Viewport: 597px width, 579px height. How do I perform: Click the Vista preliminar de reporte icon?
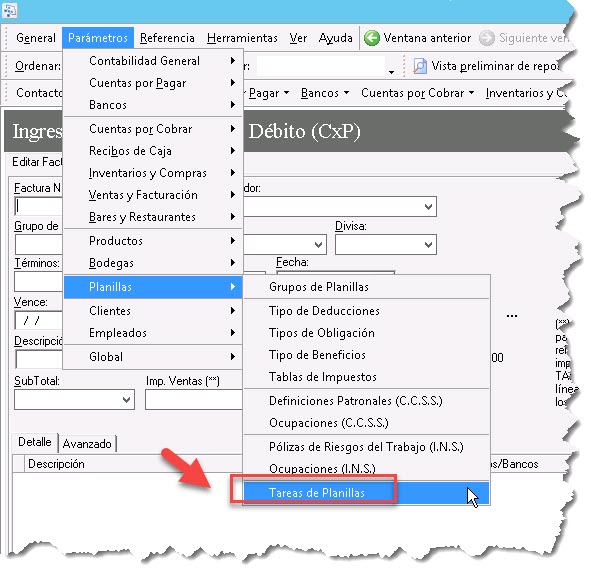coord(420,66)
